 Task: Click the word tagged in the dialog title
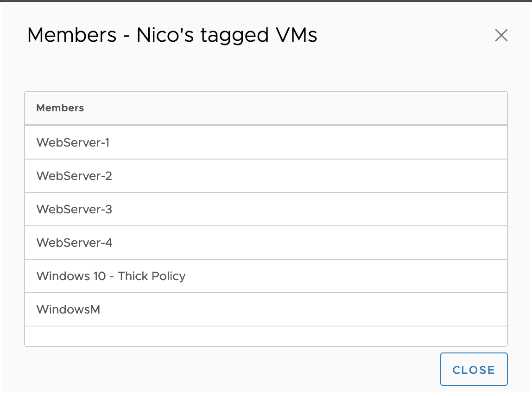[234, 36]
